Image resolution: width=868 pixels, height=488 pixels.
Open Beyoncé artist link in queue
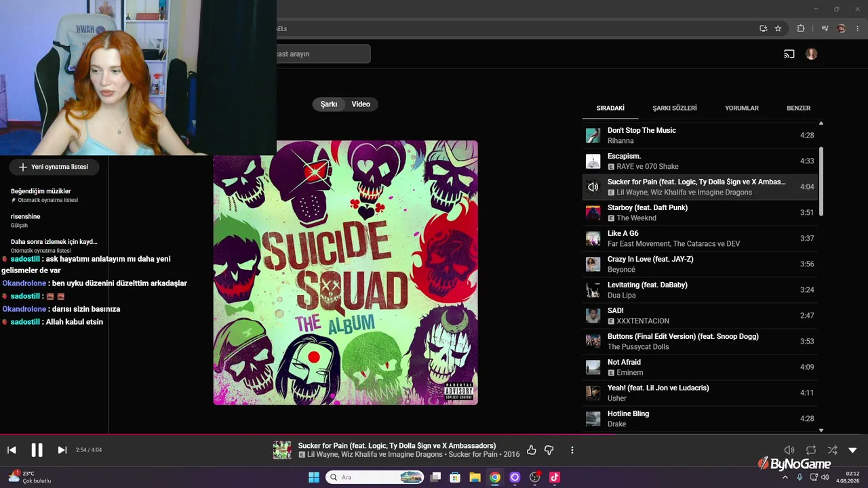click(621, 270)
